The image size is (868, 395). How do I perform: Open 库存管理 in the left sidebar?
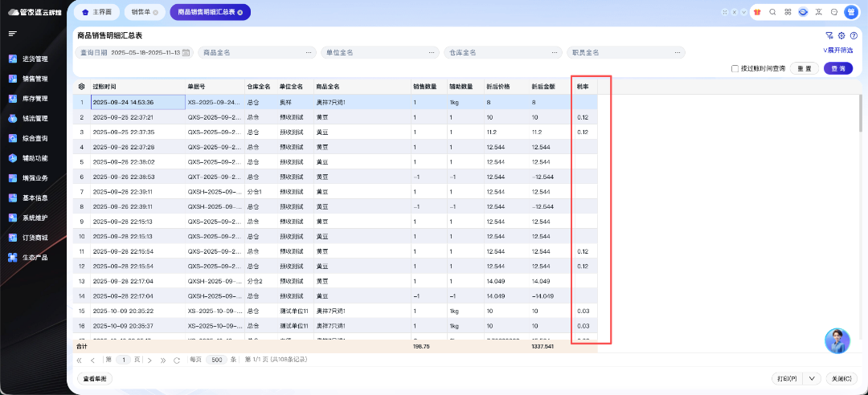pos(35,99)
